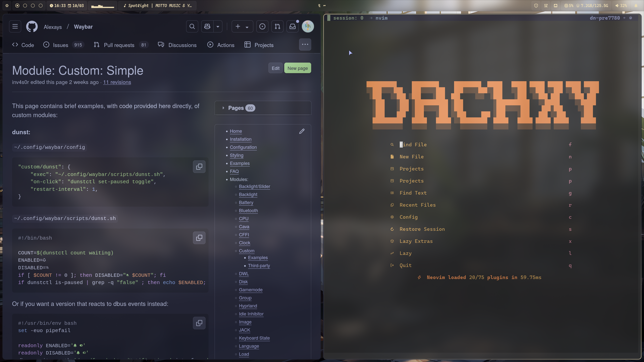Viewport: 644px width, 362px height.
Task: Switch to the third workspace circle
Action: (33, 6)
